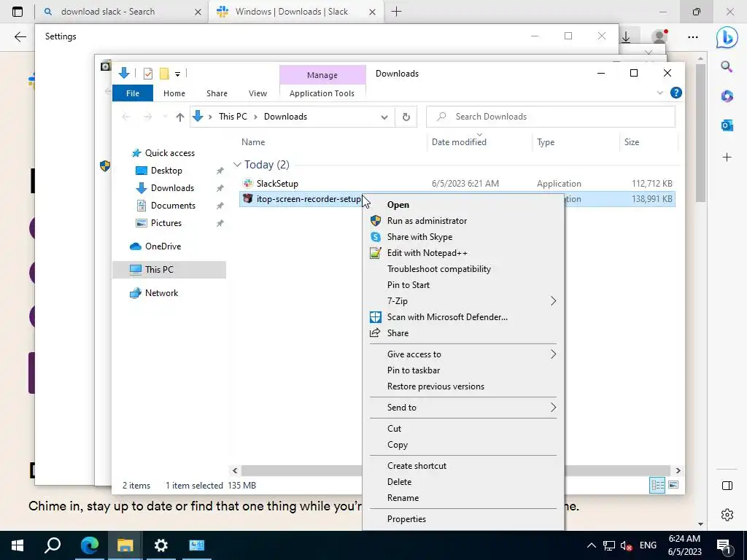Expand the ribbon with the chevron near help

tap(659, 93)
